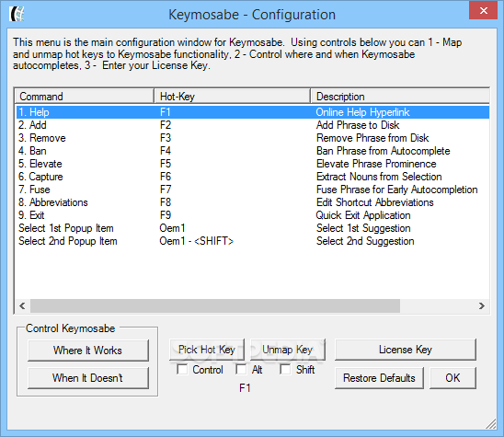This screenshot has width=504, height=437.
Task: Click the F3 hot-key cell
Action: coord(166,138)
